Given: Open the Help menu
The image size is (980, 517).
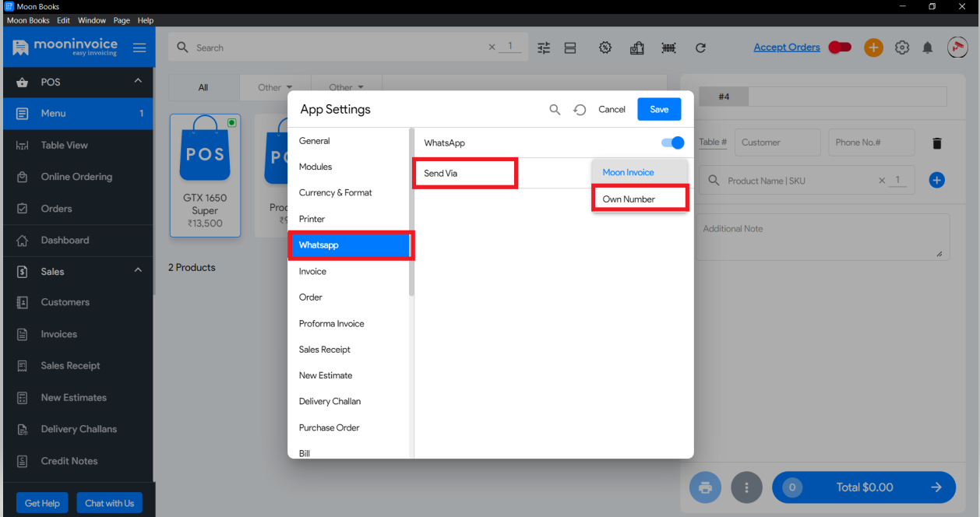Looking at the screenshot, I should (x=146, y=20).
